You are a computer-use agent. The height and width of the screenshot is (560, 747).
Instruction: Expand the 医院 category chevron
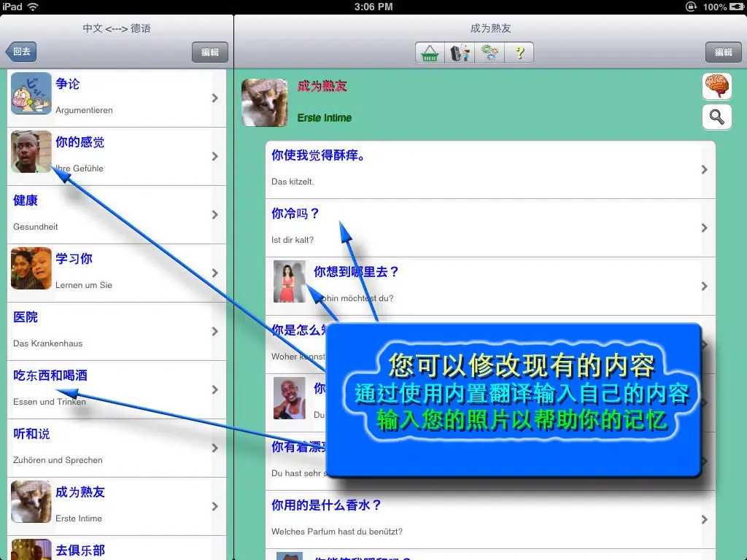(x=215, y=332)
